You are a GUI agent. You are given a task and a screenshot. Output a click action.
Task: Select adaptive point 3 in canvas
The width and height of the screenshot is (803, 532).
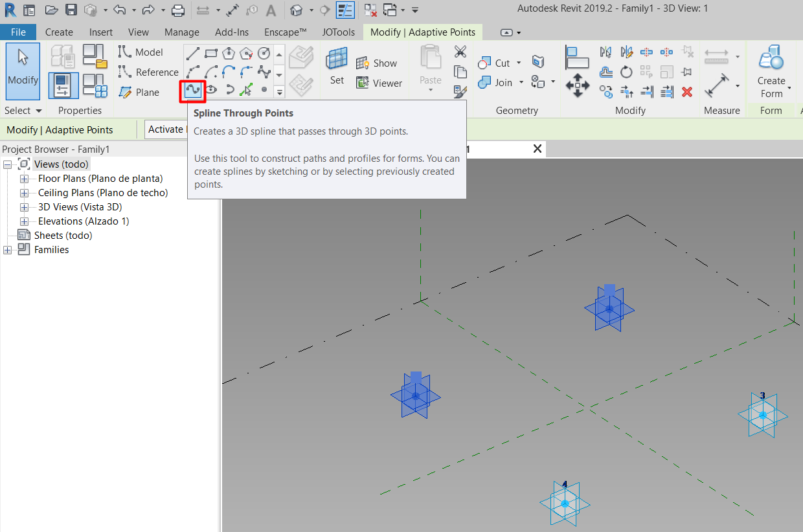763,414
